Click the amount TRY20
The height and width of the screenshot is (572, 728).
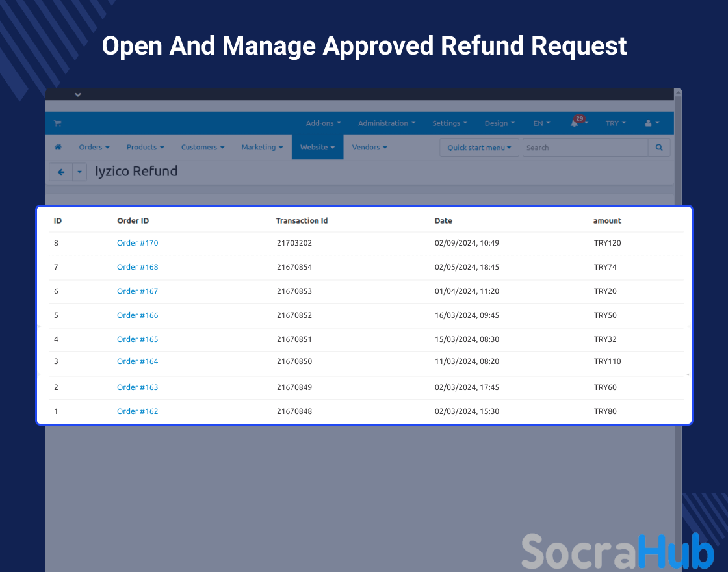point(605,291)
